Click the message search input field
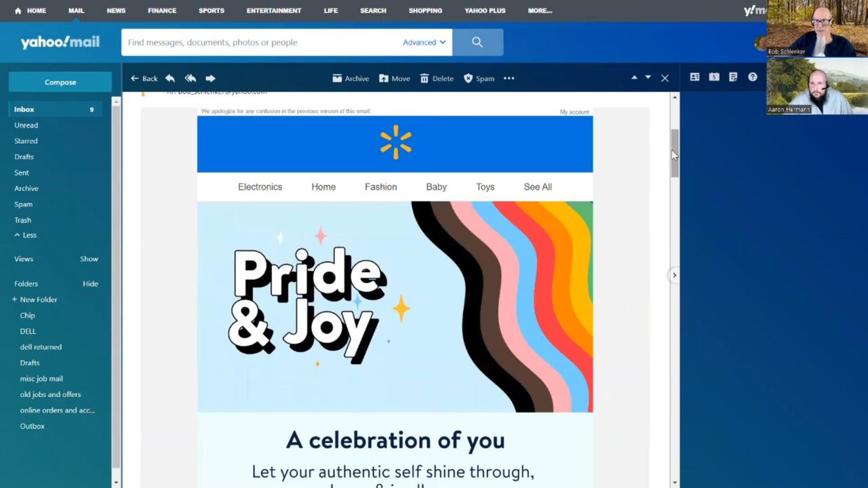868x488 pixels. [261, 42]
